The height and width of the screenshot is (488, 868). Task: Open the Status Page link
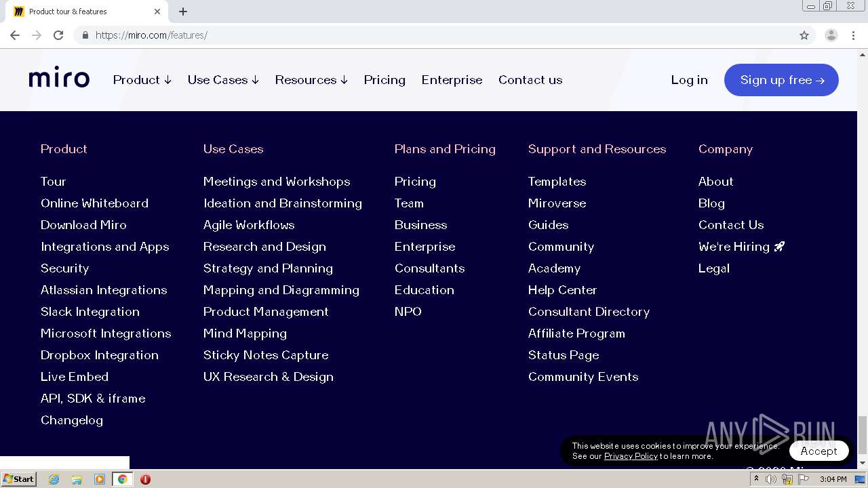click(x=564, y=355)
